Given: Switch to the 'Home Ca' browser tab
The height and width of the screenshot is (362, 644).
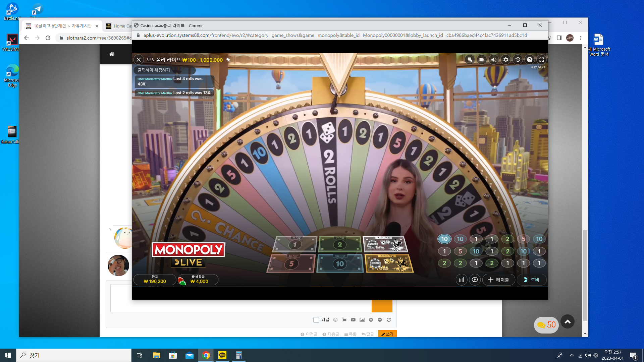Looking at the screenshot, I should click(x=119, y=26).
